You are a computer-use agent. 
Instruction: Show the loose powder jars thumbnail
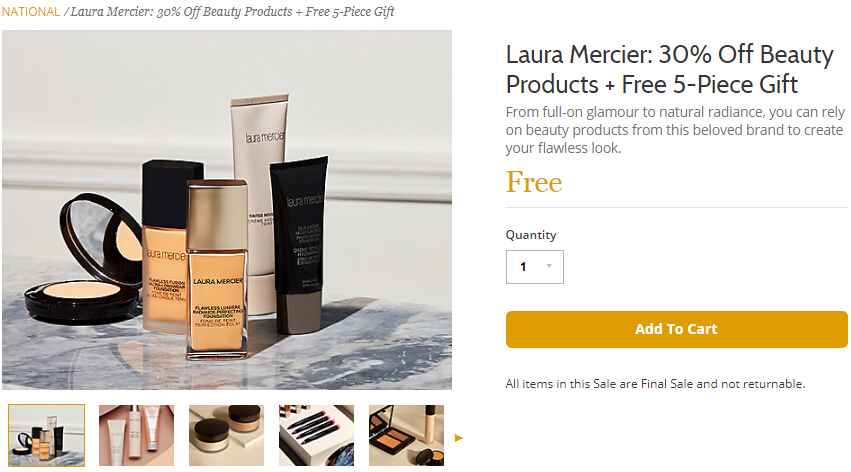tap(226, 435)
